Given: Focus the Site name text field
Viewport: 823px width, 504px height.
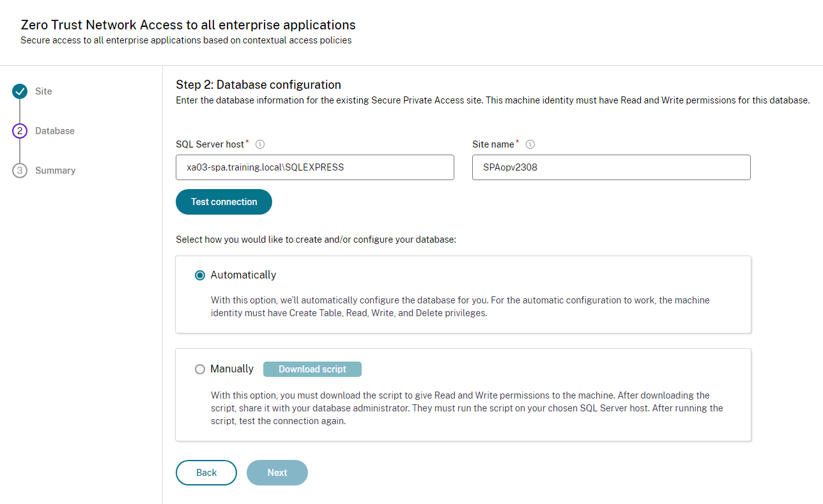Looking at the screenshot, I should (x=611, y=167).
